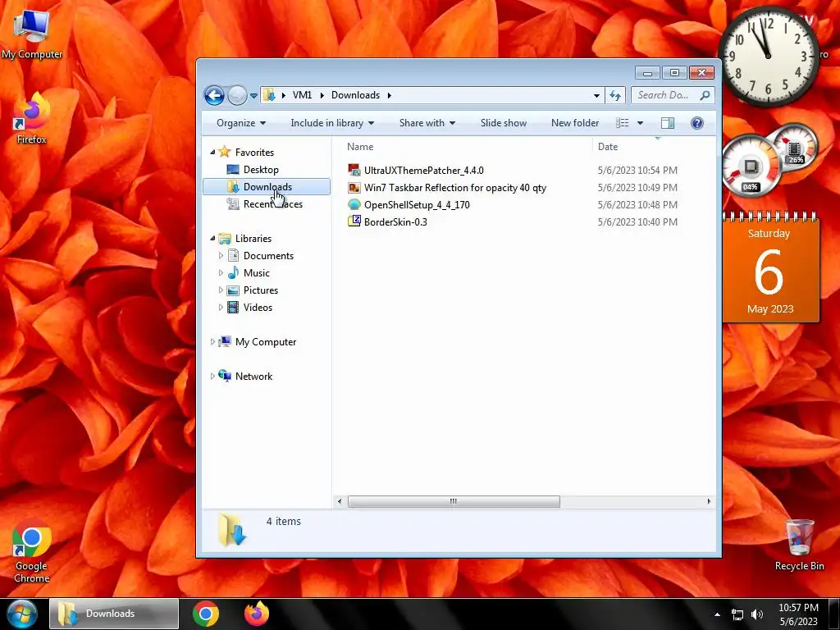Click the volume speaker tray icon
The height and width of the screenshot is (630, 840).
(756, 614)
